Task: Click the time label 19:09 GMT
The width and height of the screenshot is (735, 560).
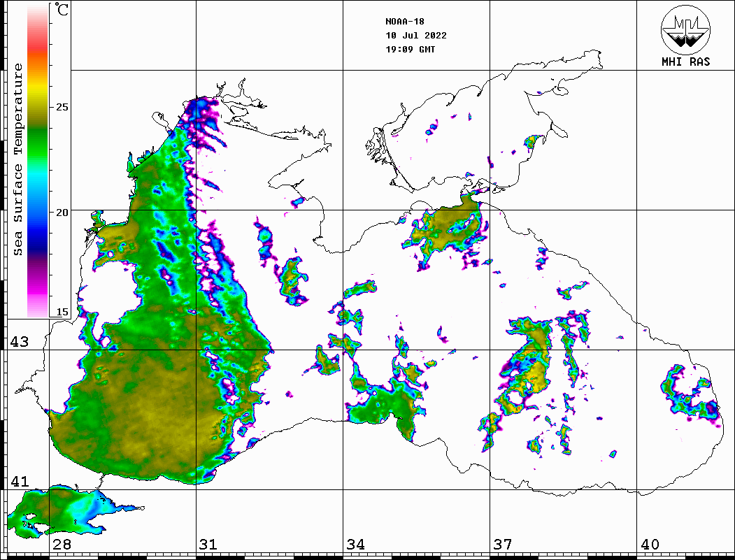Action: click(411, 50)
